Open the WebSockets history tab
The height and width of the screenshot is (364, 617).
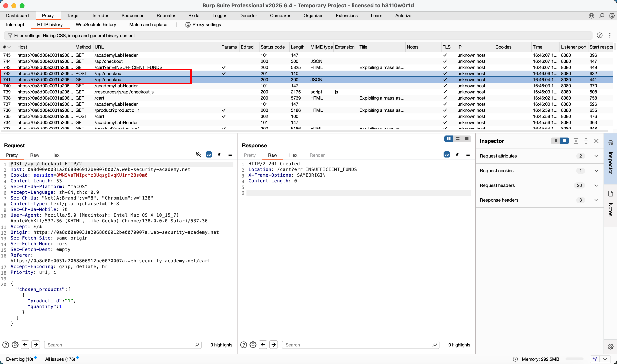click(x=96, y=24)
